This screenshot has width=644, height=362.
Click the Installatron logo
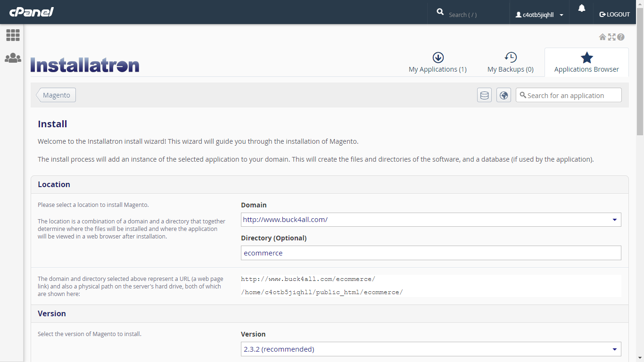[85, 65]
